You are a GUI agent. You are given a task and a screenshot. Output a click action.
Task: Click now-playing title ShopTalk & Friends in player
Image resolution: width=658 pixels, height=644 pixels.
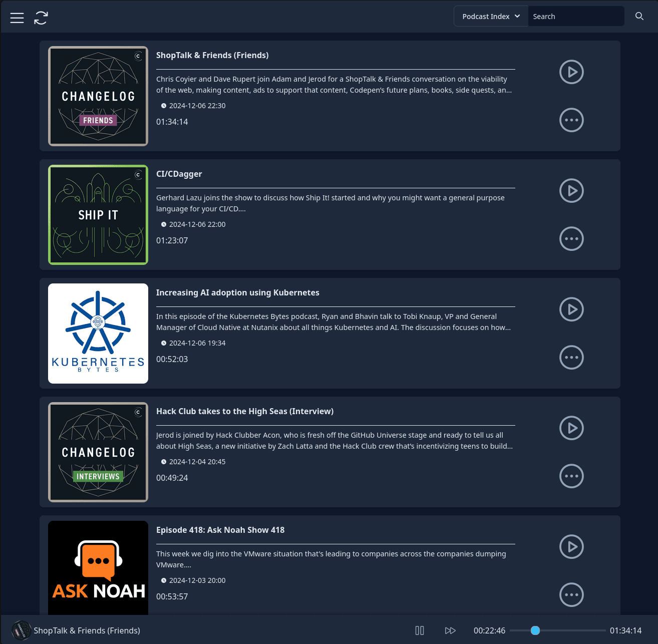[87, 630]
